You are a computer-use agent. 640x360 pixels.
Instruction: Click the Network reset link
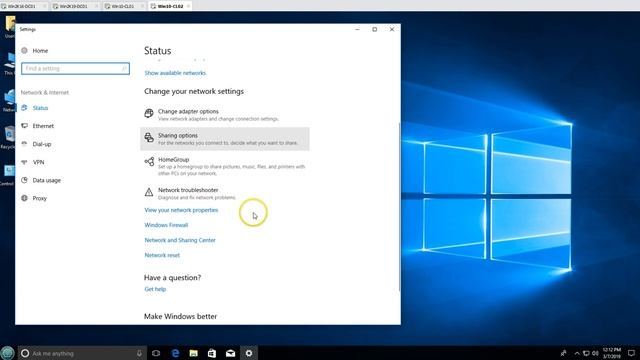162,255
